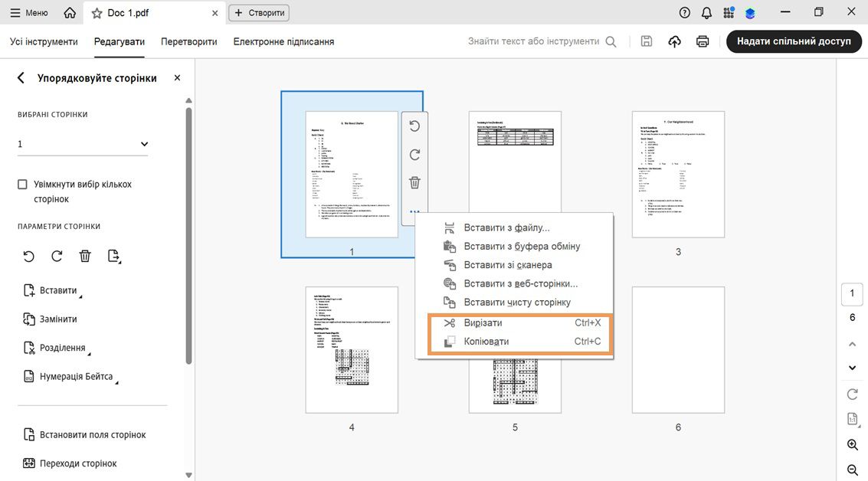Click the more options dots on page 1
The image size is (868, 481).
tap(414, 211)
